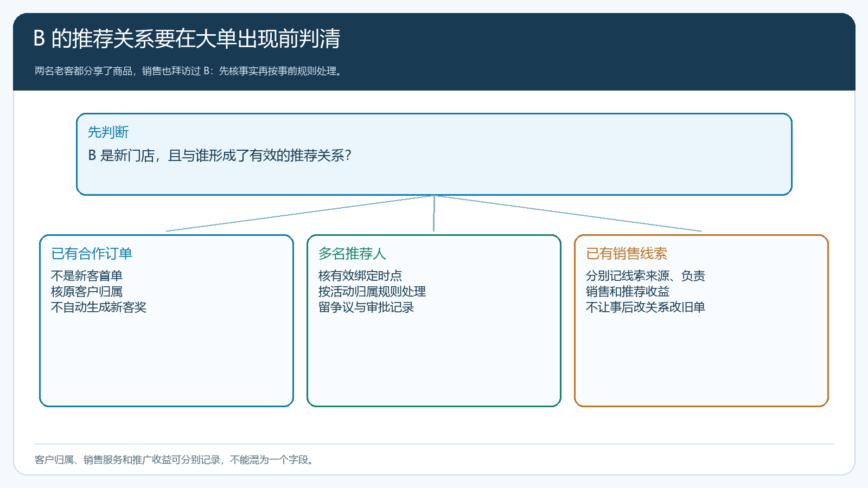Select the line 留争议与审批记录
Viewport: 868px width, 488px height.
click(x=366, y=307)
